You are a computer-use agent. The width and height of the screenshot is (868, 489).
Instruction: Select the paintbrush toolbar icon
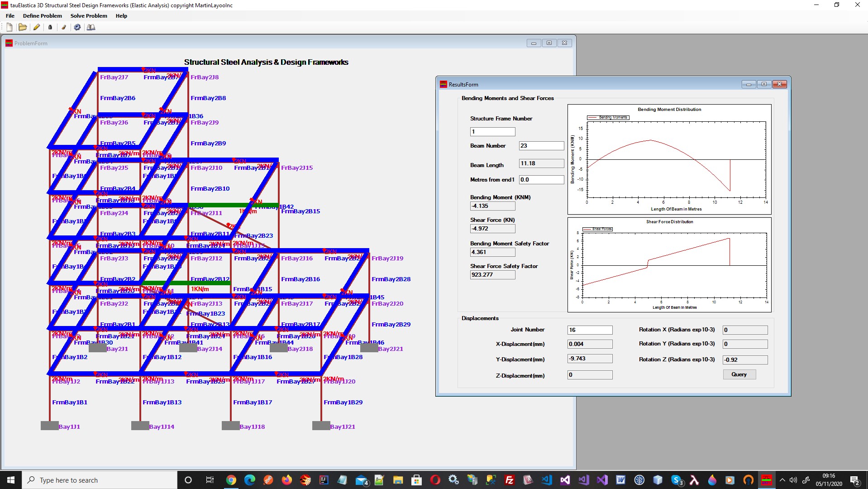pos(64,27)
